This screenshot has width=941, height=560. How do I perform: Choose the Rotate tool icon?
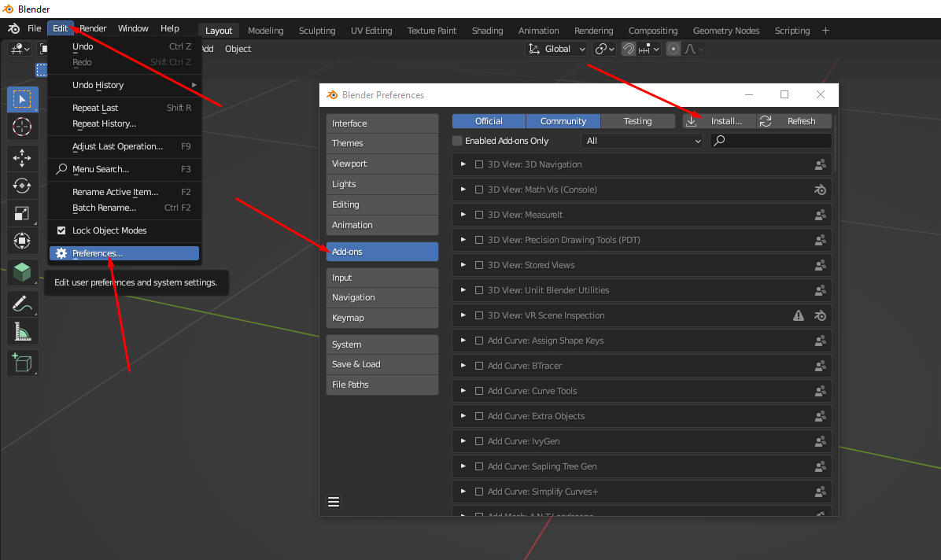pyautogui.click(x=22, y=186)
